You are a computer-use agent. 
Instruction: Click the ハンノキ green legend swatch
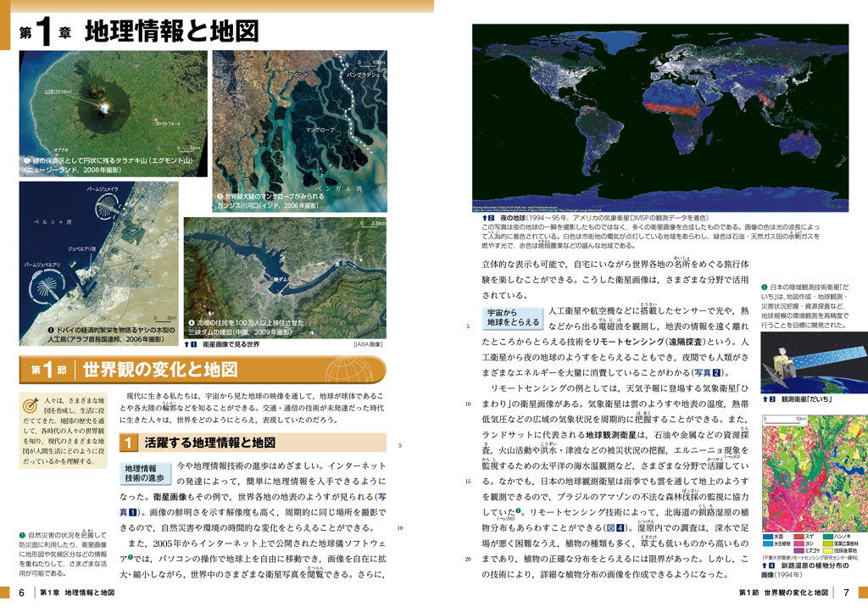828,537
